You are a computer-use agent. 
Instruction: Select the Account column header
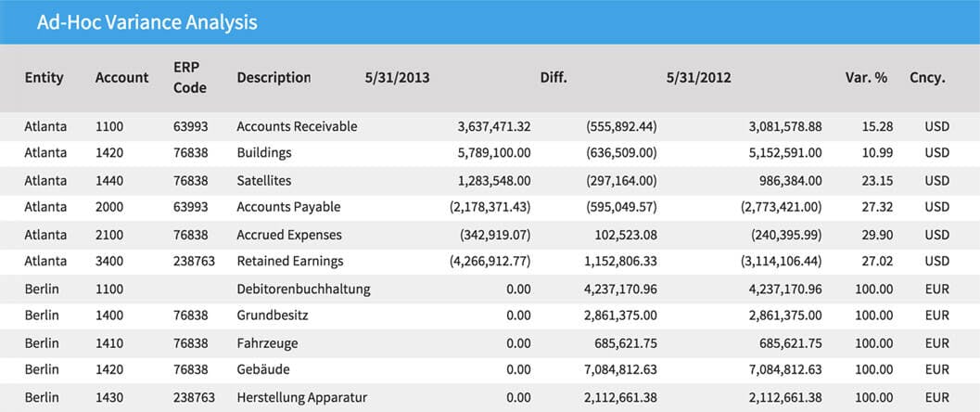(x=121, y=78)
